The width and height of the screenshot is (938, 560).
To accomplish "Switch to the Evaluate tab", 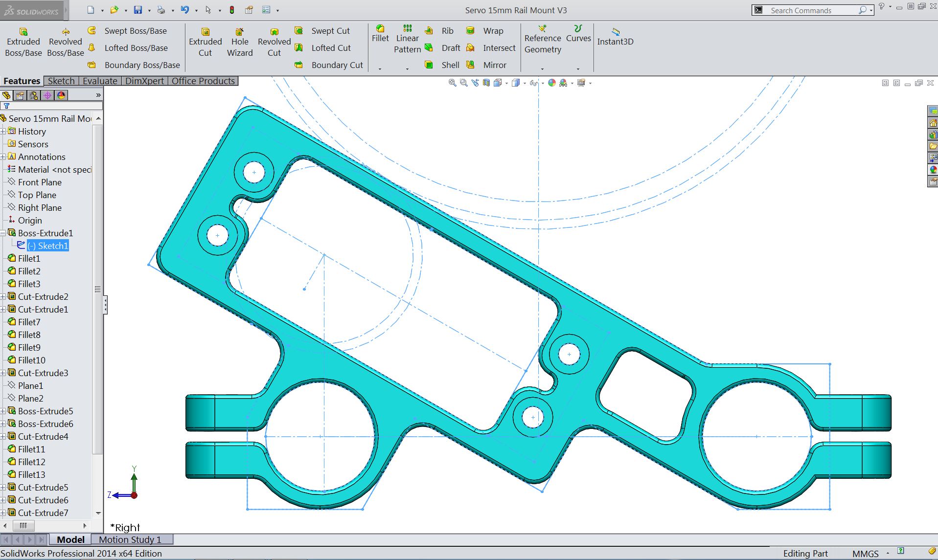I will click(x=100, y=81).
